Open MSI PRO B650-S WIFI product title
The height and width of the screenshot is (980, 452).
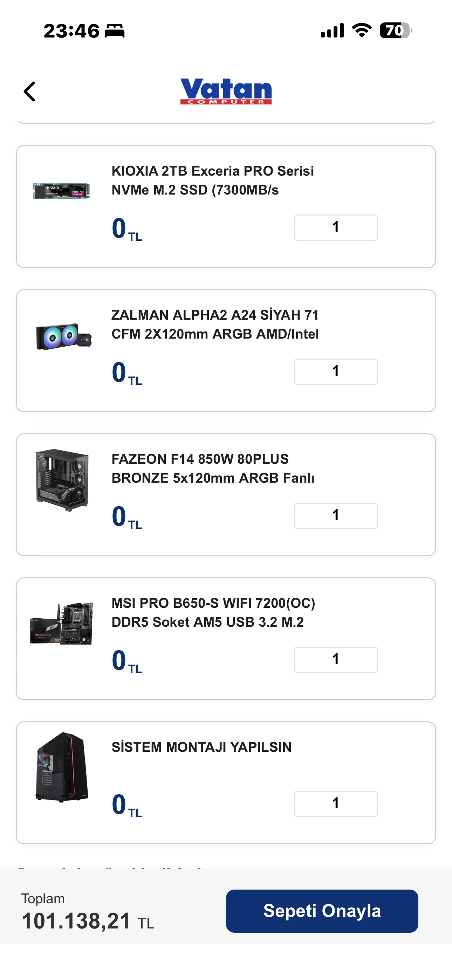point(213,612)
